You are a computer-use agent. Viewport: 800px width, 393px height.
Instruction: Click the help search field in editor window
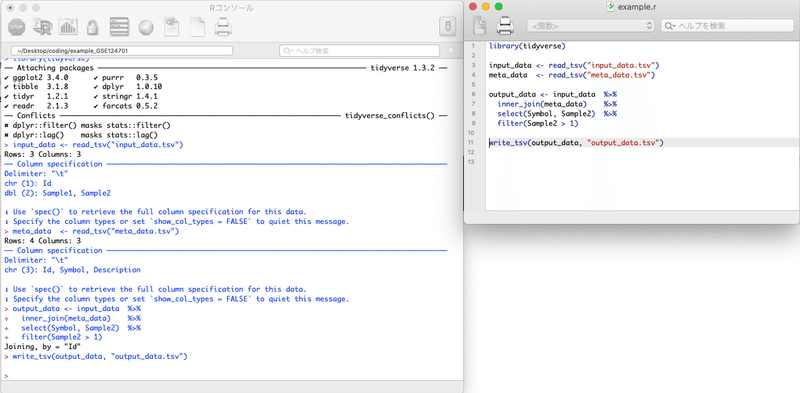click(728, 26)
